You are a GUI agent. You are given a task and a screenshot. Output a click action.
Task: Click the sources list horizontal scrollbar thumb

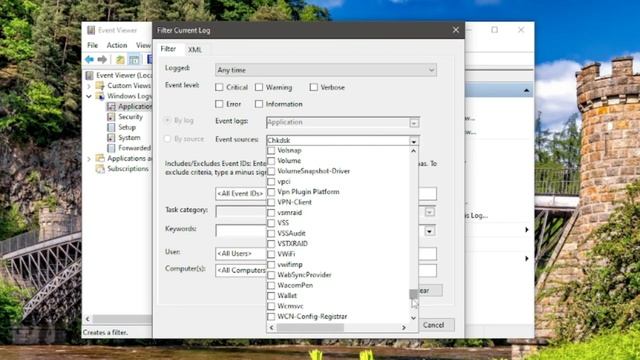(310, 327)
